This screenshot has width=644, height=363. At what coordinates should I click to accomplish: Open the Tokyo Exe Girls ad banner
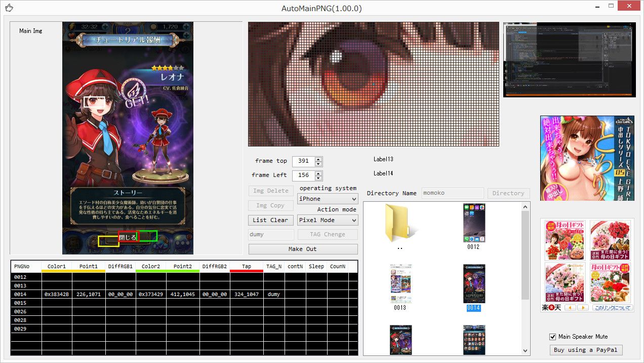[587, 158]
